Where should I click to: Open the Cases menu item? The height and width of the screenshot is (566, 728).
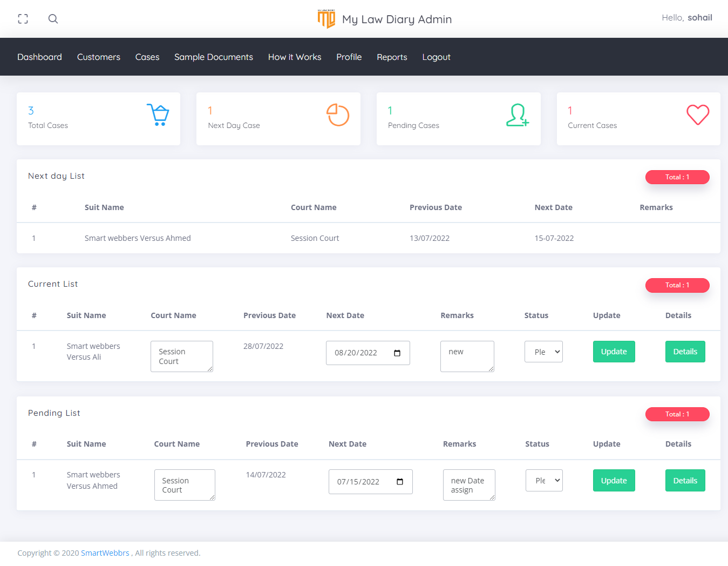[x=147, y=57]
